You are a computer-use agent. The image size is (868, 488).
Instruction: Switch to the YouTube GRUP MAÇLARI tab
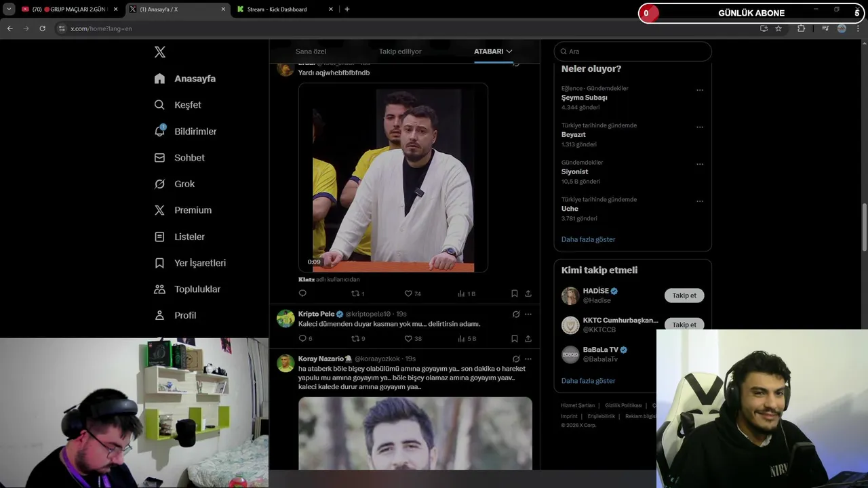coord(70,9)
